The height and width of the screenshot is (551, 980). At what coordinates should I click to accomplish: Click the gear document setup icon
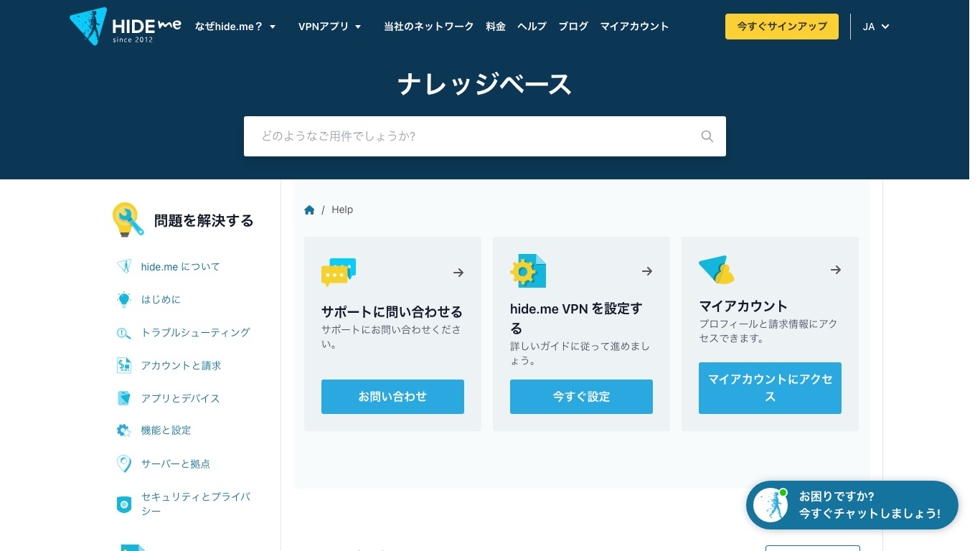click(528, 271)
